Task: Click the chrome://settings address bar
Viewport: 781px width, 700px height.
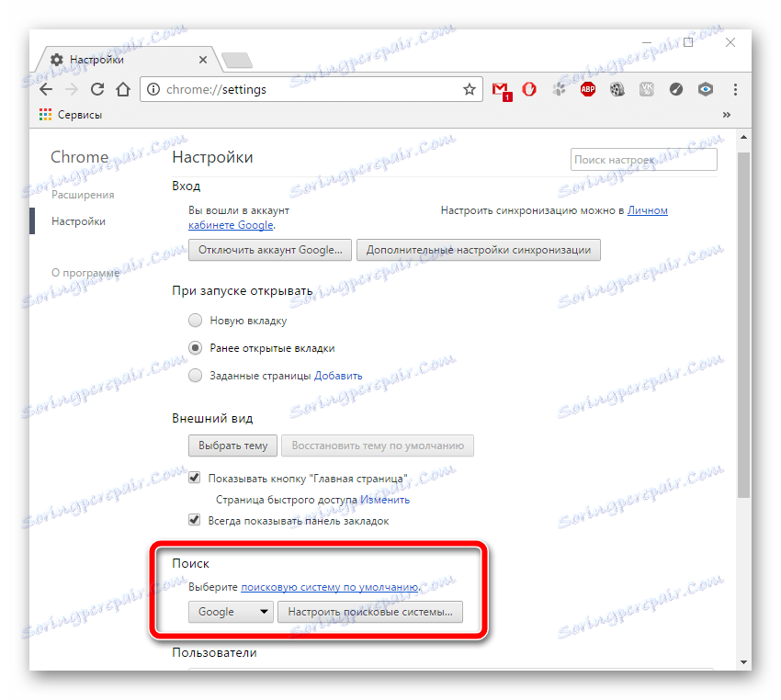Action: [x=311, y=90]
